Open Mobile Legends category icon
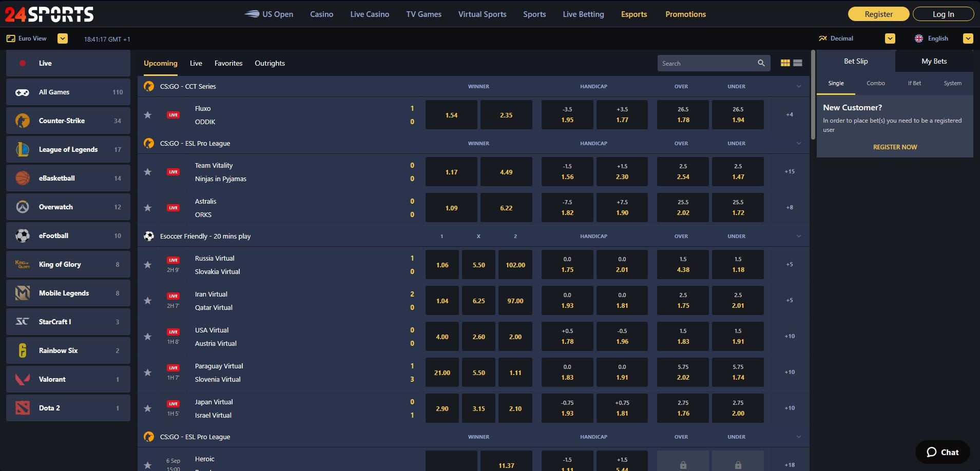Screen dimensions: 980x471 click(22, 293)
